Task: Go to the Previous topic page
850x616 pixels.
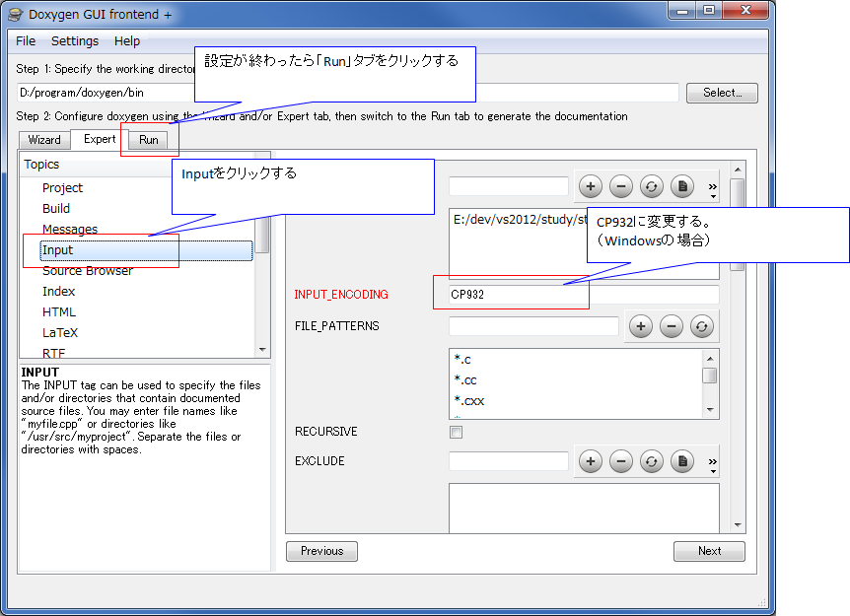Action: pos(322,551)
